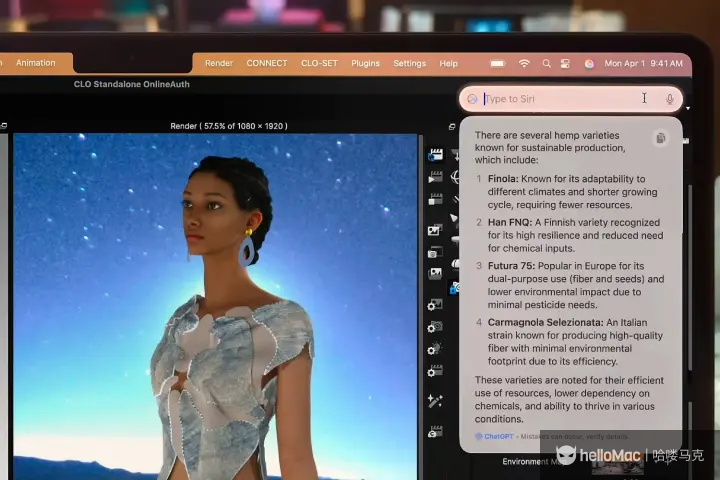Screen dimensions: 720x480
Task: Click the camera snapshot icon in the render toolbar
Action: 434,252
